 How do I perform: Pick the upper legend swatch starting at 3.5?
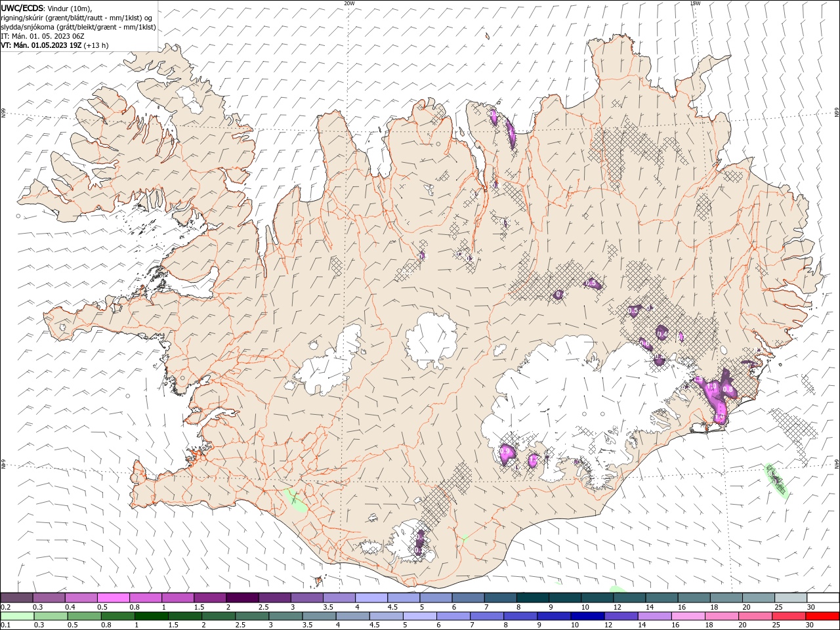(339, 598)
